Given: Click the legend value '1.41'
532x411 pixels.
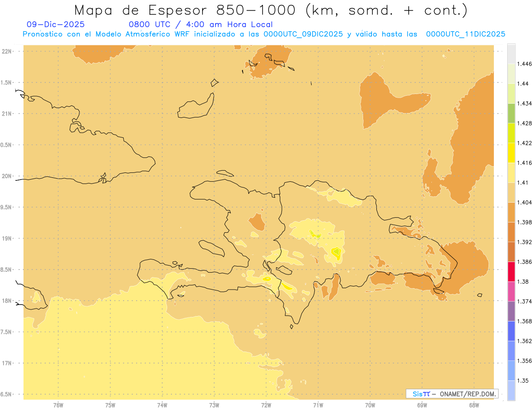Looking at the screenshot, I should coord(524,182).
